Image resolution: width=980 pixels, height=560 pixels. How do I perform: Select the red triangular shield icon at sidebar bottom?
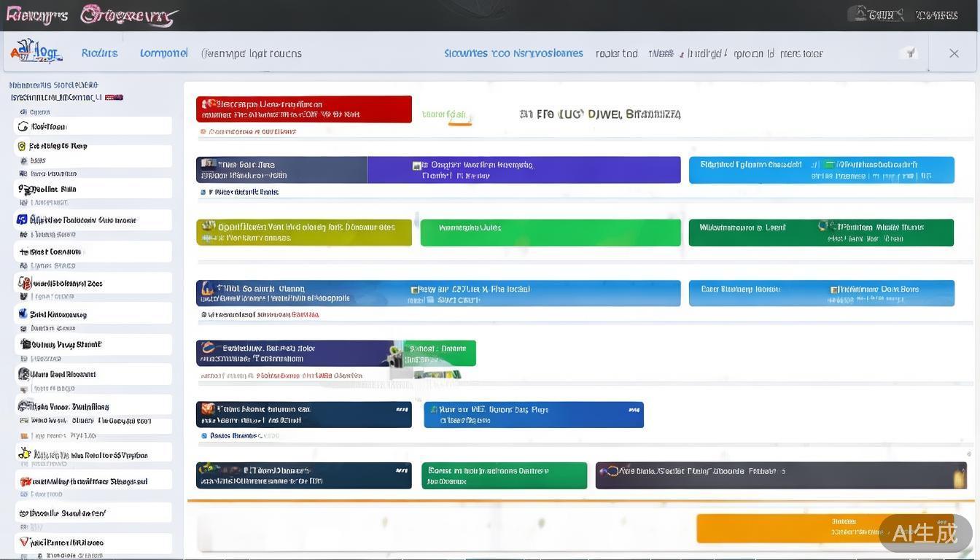pos(24,542)
